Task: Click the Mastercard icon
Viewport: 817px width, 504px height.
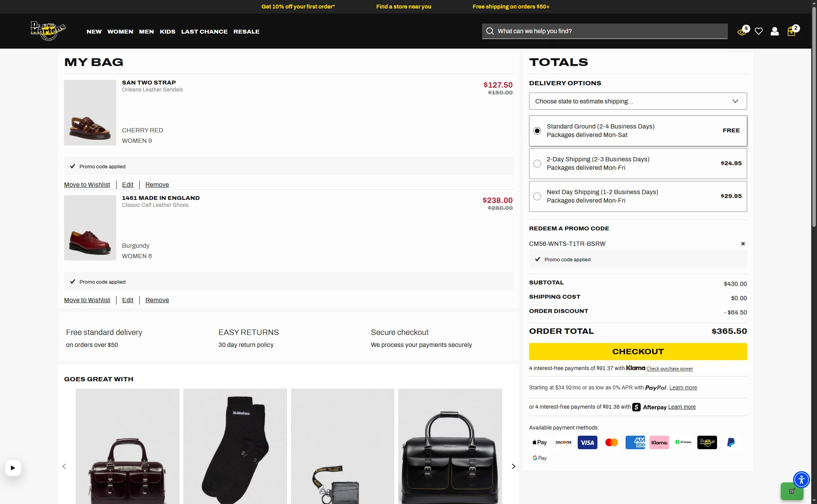Action: pos(611,443)
